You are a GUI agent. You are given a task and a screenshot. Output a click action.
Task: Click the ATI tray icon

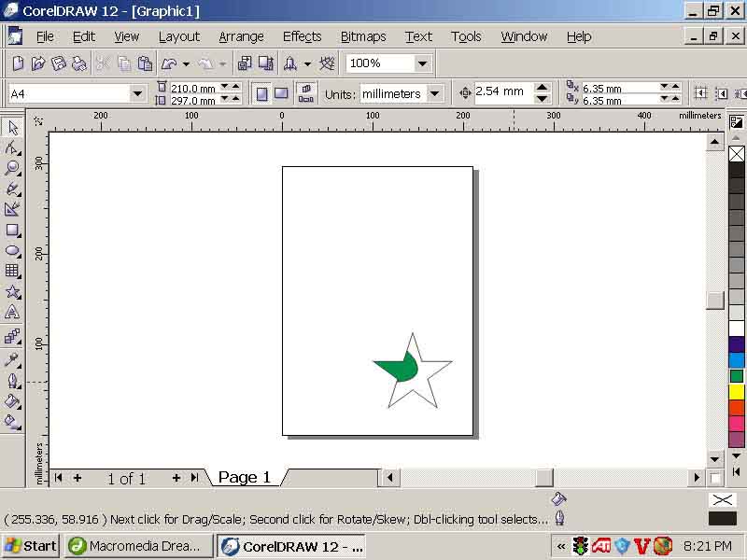click(601, 546)
